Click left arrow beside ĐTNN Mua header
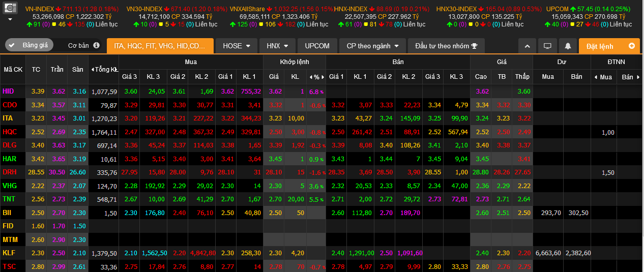644x272 pixels. tap(596, 77)
